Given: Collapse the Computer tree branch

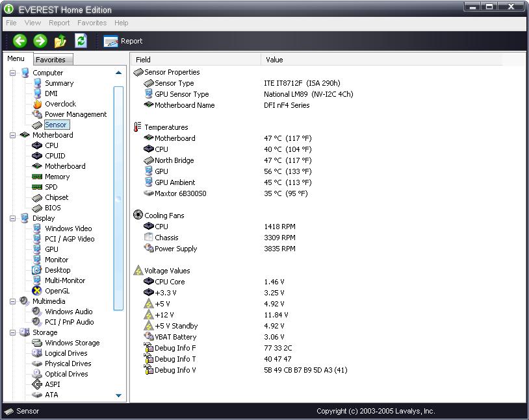Looking at the screenshot, I should pos(12,73).
